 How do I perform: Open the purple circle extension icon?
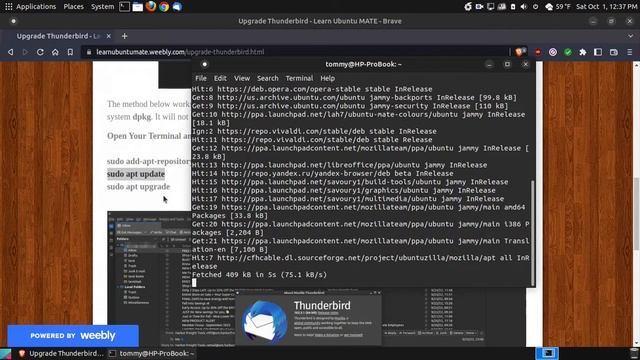(553, 52)
